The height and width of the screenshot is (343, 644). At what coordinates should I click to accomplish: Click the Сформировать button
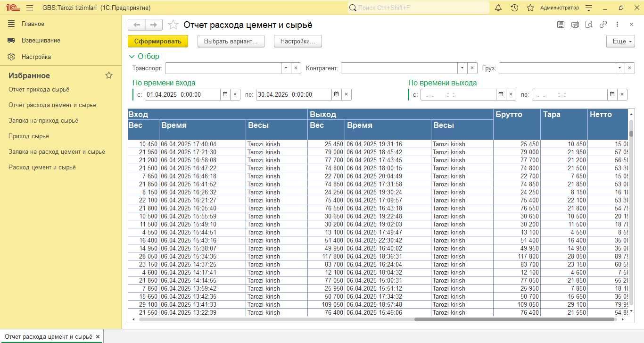click(158, 42)
